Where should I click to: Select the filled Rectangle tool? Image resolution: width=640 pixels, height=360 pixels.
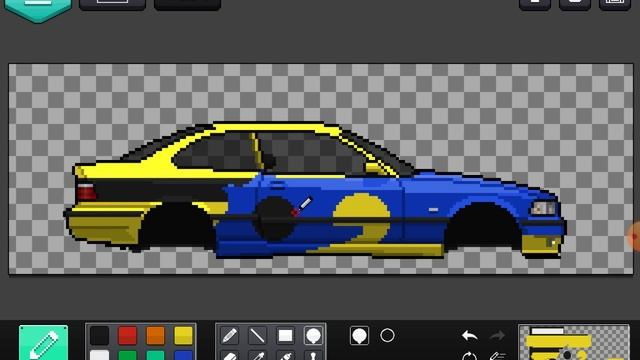285,336
